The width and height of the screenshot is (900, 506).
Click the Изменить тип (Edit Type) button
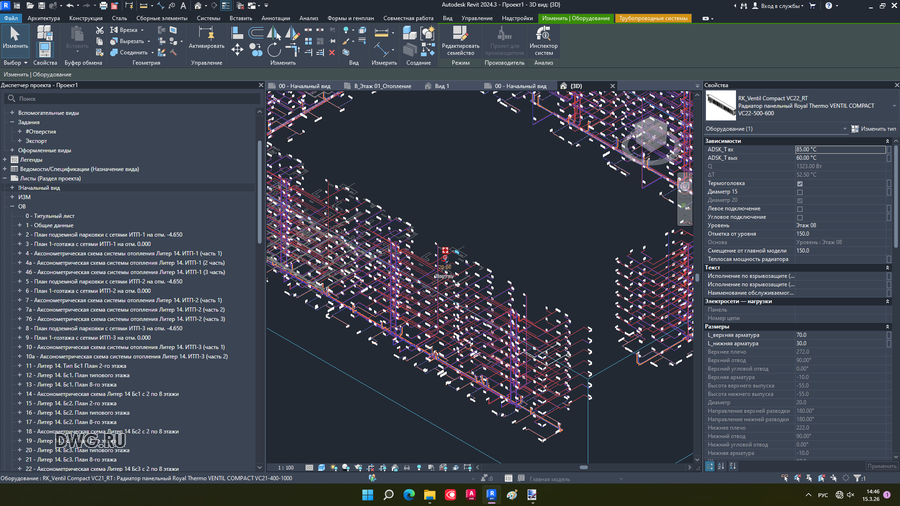[x=873, y=129]
